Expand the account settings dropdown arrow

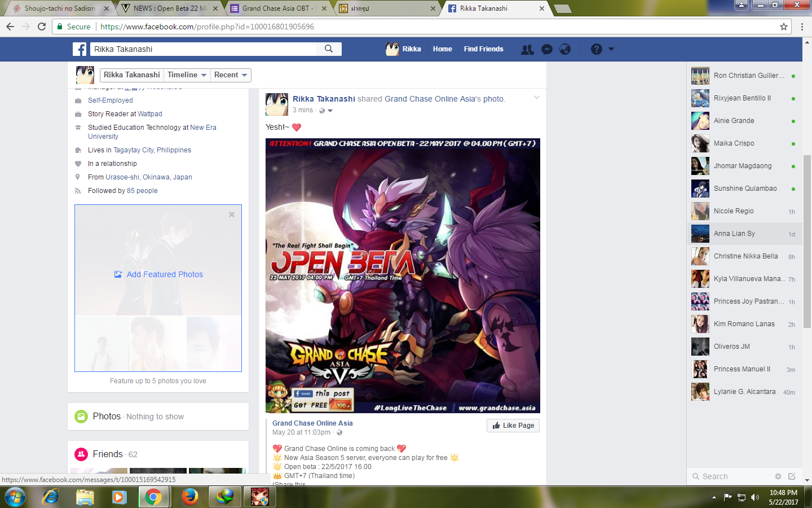(611, 49)
